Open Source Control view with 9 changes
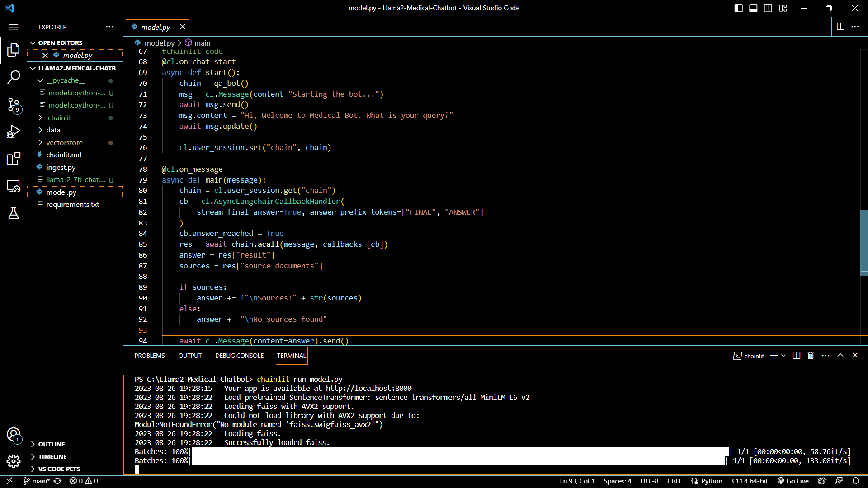Viewport: 868px width, 488px height. click(14, 105)
